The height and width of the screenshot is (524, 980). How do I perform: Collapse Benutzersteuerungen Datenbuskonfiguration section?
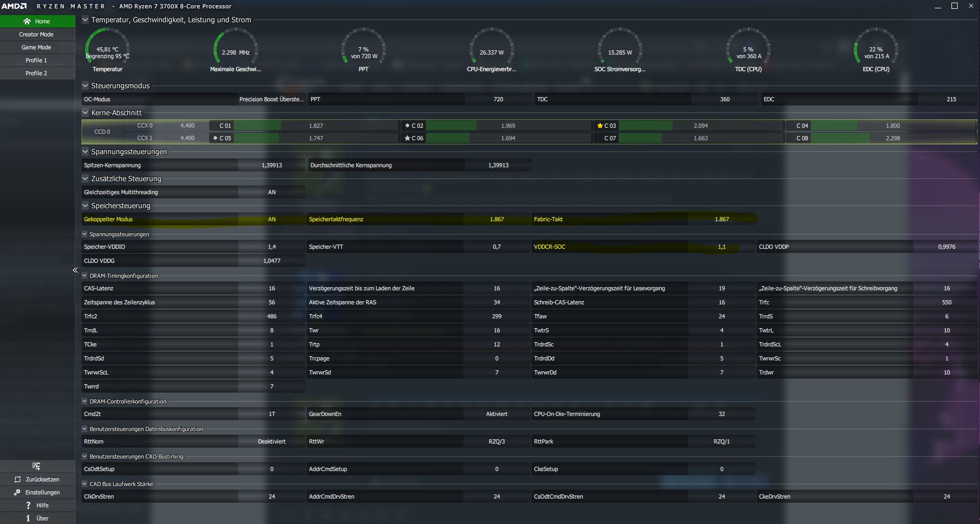[x=85, y=429]
